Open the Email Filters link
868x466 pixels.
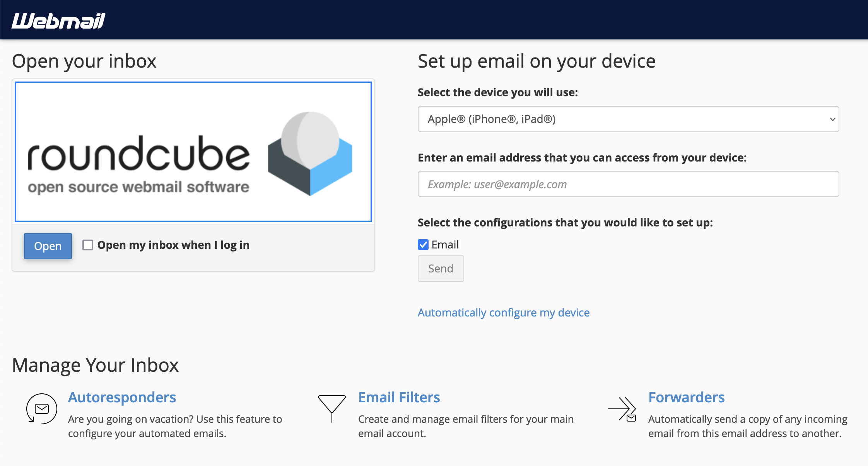click(399, 397)
